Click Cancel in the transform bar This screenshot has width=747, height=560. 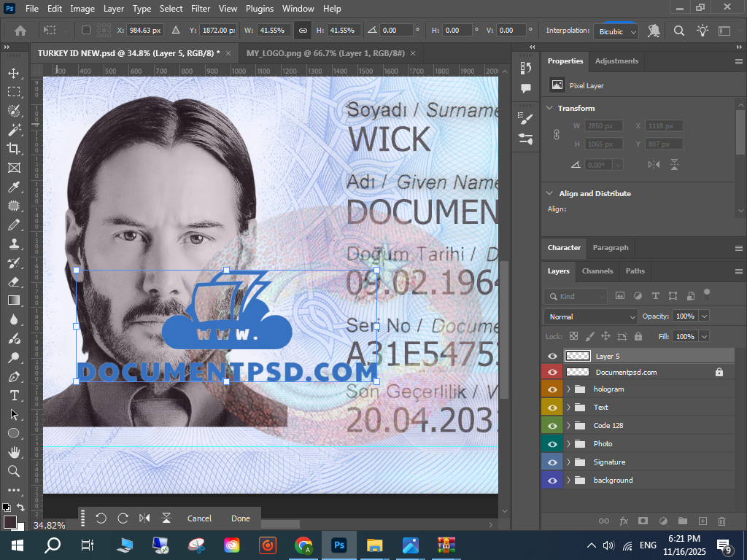(x=199, y=518)
